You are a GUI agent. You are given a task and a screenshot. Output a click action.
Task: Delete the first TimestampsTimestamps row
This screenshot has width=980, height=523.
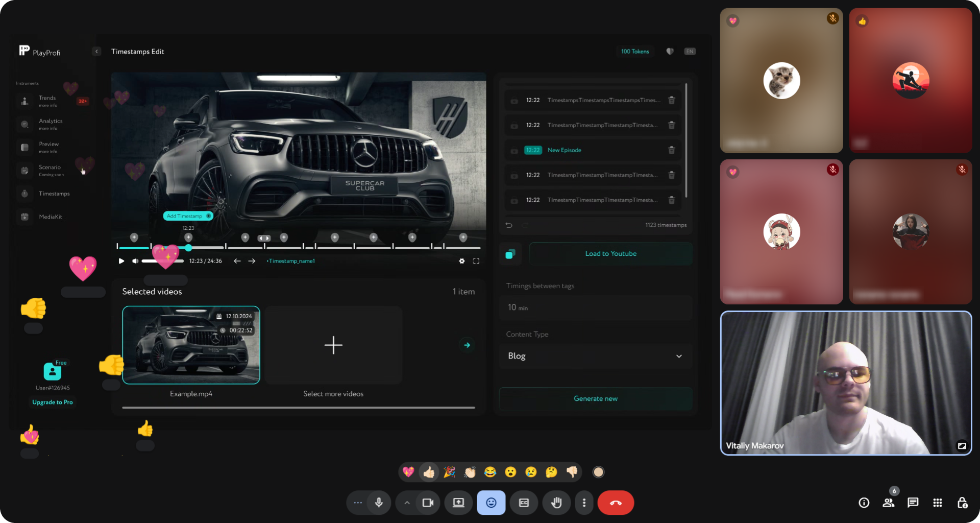[672, 100]
